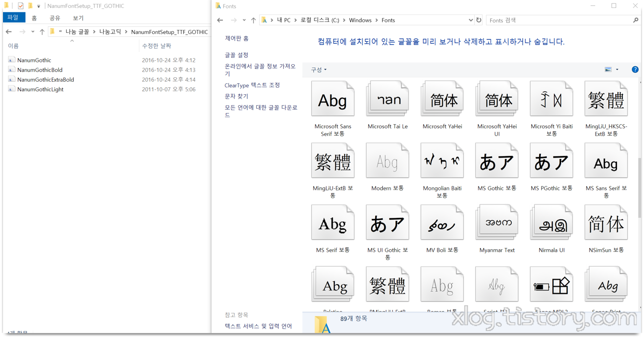Open view options dropdown arrow
This screenshot has height=338, width=644.
click(x=617, y=70)
